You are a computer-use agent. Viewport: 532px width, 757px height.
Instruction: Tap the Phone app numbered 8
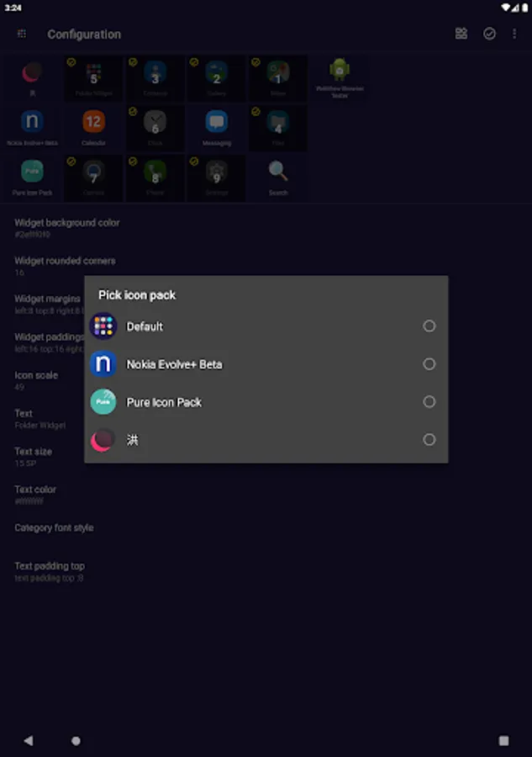(155, 177)
